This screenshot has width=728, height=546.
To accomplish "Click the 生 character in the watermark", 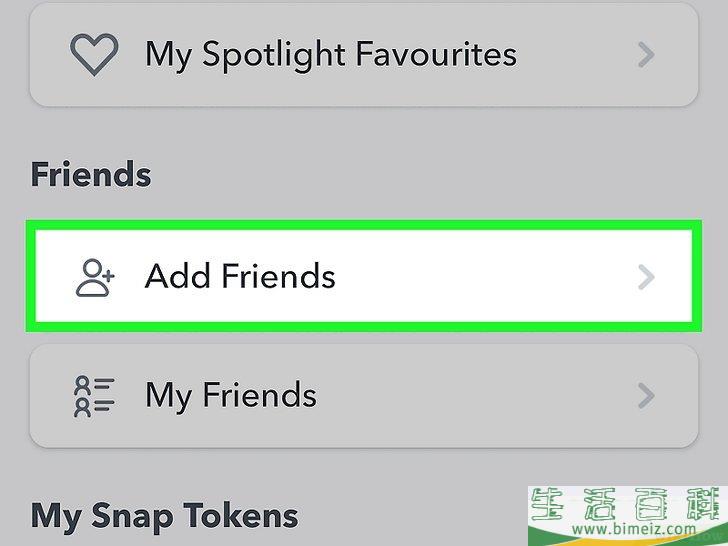I will point(548,504).
